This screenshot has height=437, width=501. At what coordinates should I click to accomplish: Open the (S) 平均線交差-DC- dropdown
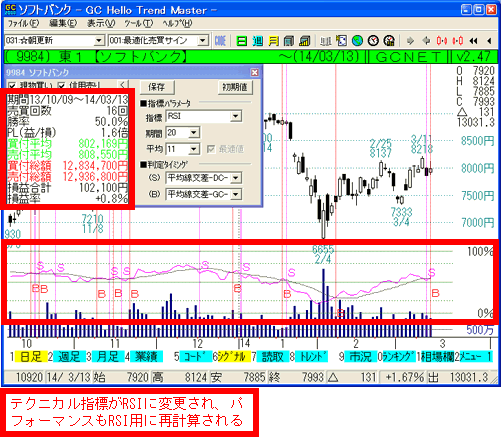[236, 178]
